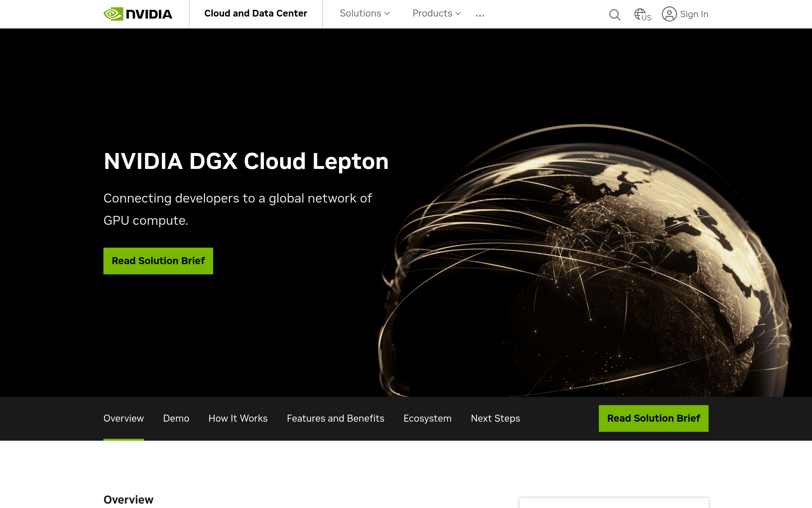Click the Sign In link
The height and width of the screenshot is (508, 812).
(x=694, y=14)
